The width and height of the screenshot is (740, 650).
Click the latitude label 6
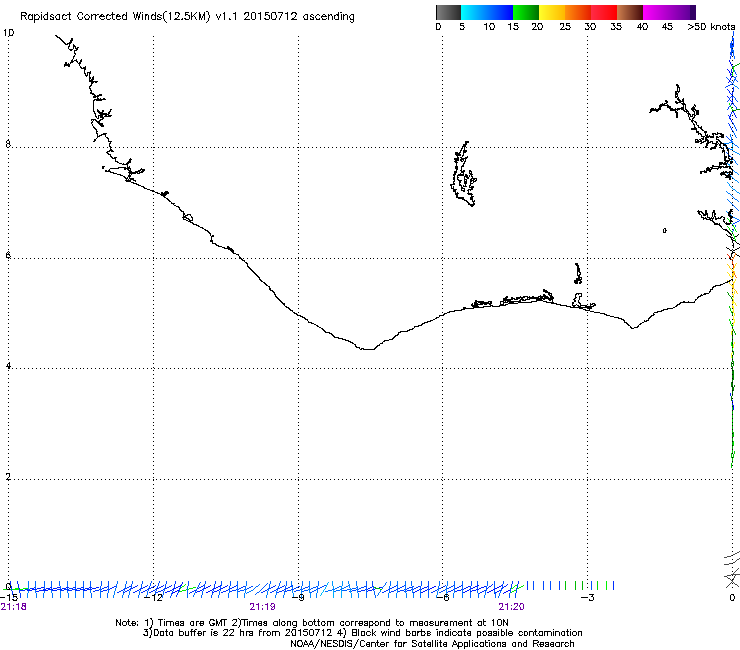click(8, 255)
